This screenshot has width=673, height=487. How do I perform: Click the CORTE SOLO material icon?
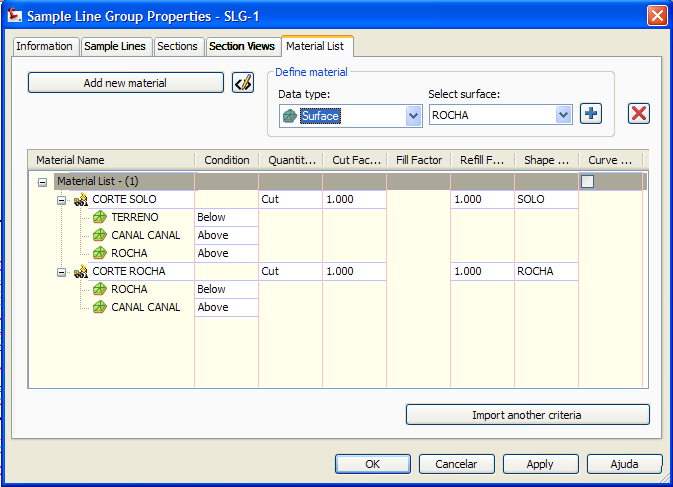click(81, 200)
